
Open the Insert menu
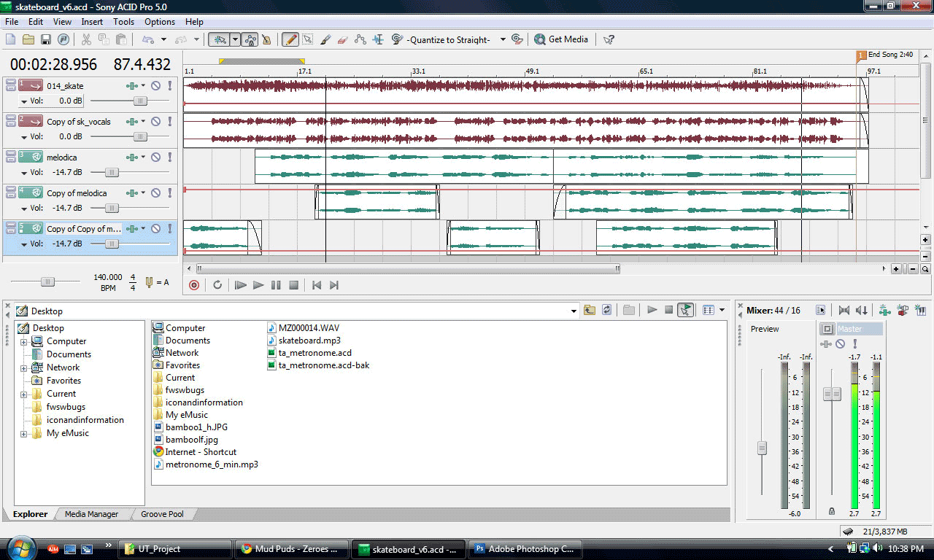pyautogui.click(x=92, y=22)
